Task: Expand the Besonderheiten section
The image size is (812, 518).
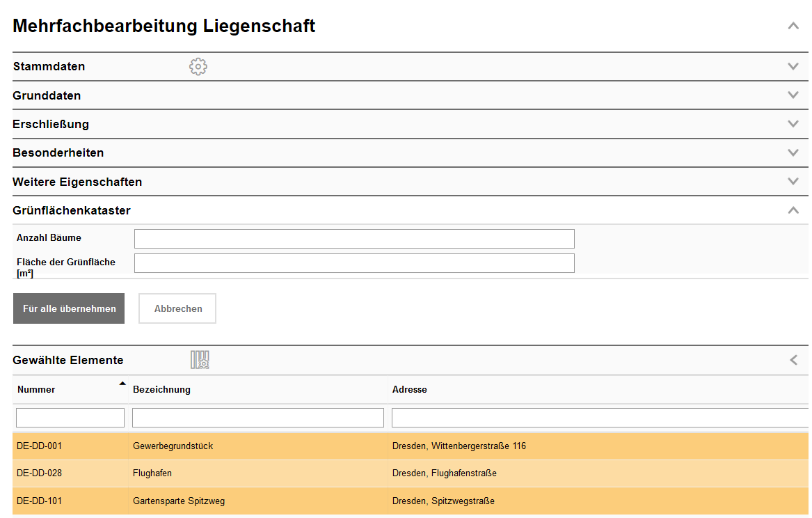Action: coord(793,152)
